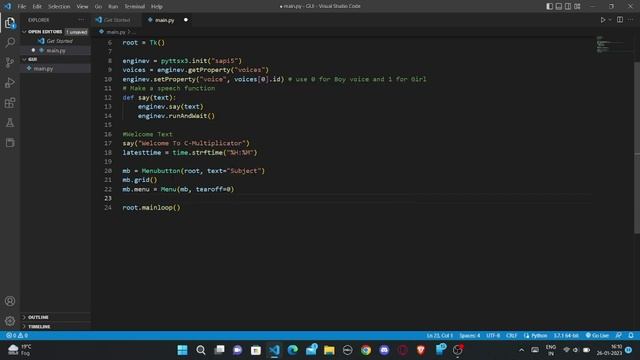
Task: Click breadcrumb ellipsis after main.py
Action: coord(133,32)
